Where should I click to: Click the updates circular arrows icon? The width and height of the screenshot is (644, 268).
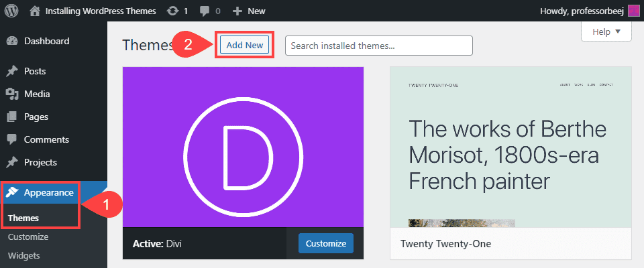pos(173,11)
